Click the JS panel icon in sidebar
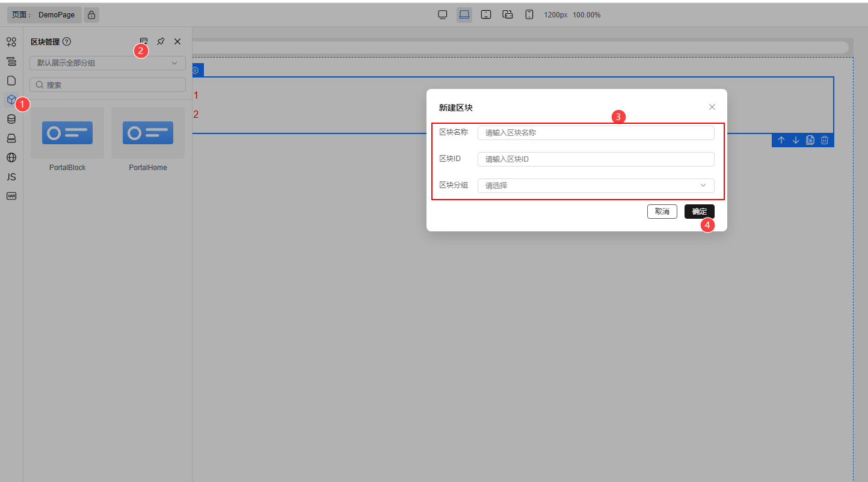The image size is (868, 482). click(x=11, y=177)
